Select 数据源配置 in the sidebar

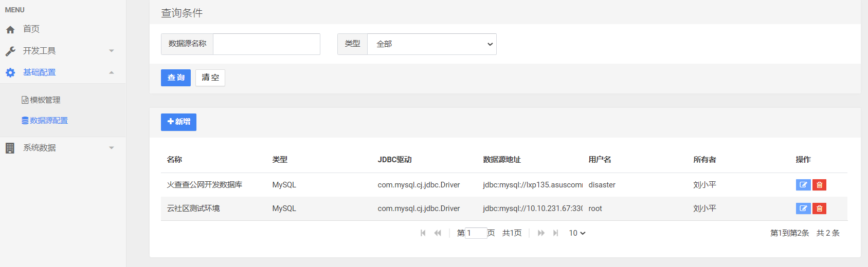click(45, 121)
